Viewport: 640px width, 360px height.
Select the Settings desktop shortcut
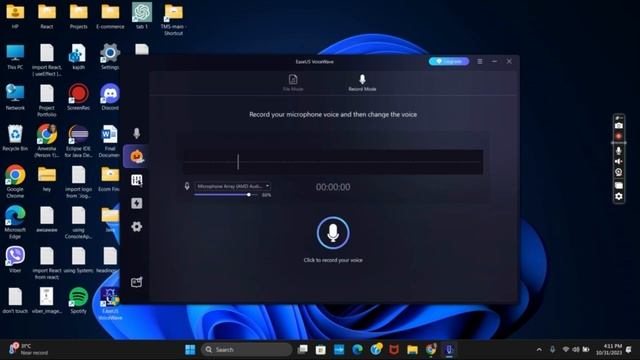pyautogui.click(x=110, y=57)
